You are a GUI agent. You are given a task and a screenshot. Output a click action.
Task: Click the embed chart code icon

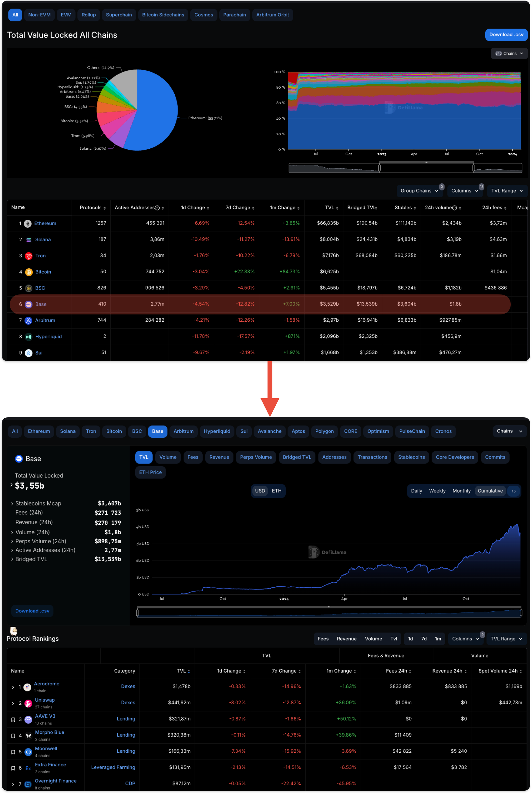[x=513, y=491]
